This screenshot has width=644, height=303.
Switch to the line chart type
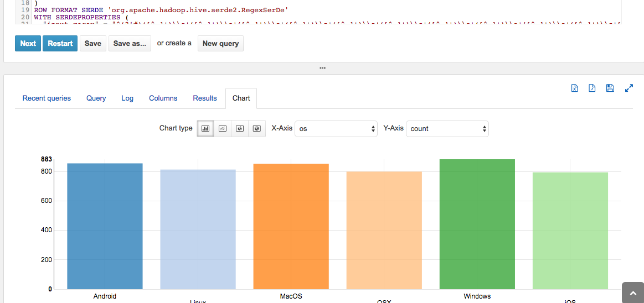tap(223, 128)
